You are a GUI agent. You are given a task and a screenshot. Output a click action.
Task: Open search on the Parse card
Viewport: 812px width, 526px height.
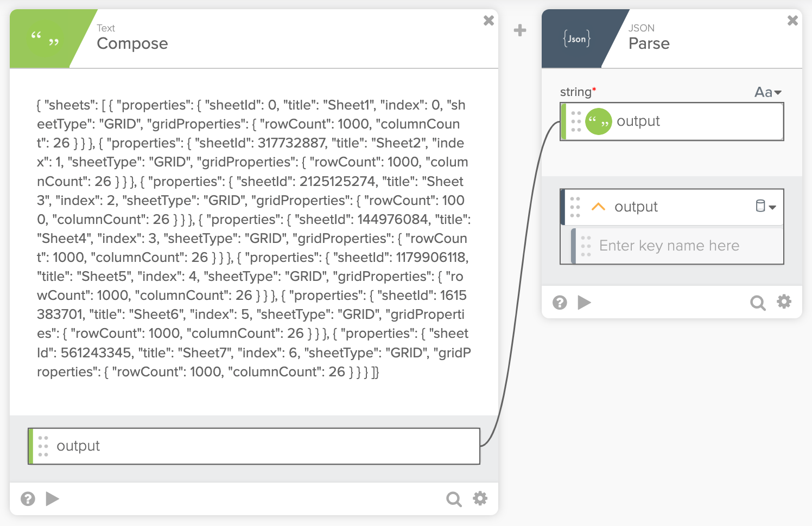pyautogui.click(x=758, y=303)
